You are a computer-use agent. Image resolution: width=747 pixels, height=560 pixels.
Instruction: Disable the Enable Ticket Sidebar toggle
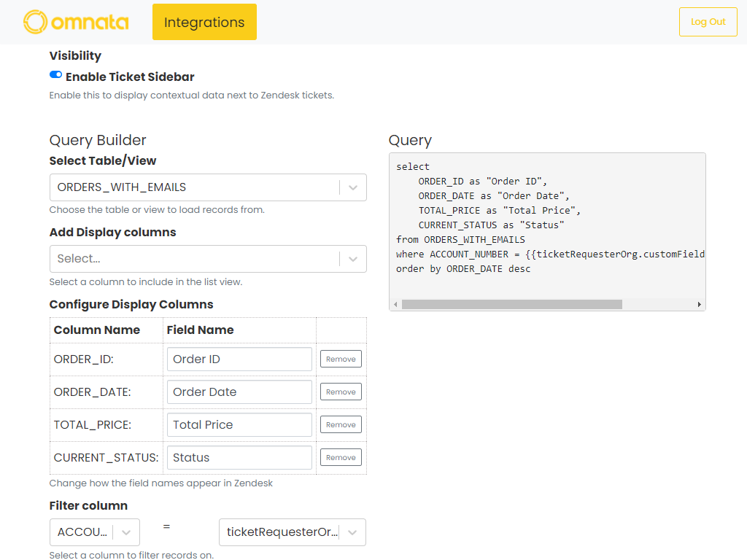coord(56,75)
